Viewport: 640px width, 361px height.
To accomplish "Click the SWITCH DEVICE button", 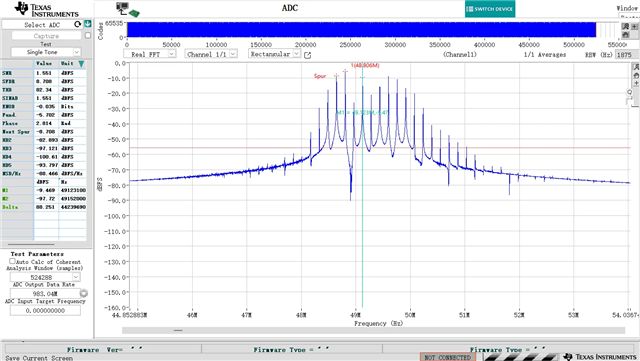I will click(490, 9).
